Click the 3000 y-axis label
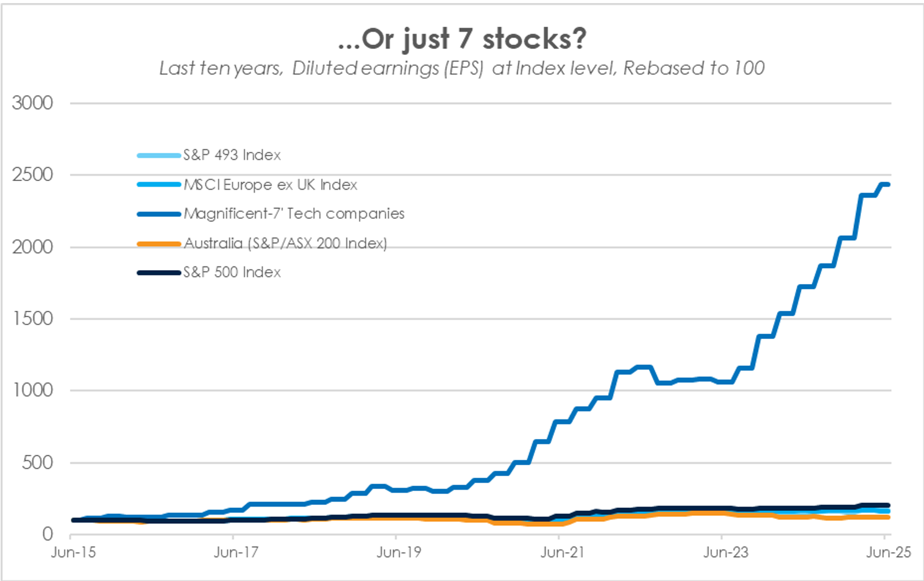This screenshot has height=581, width=924. tap(32, 102)
